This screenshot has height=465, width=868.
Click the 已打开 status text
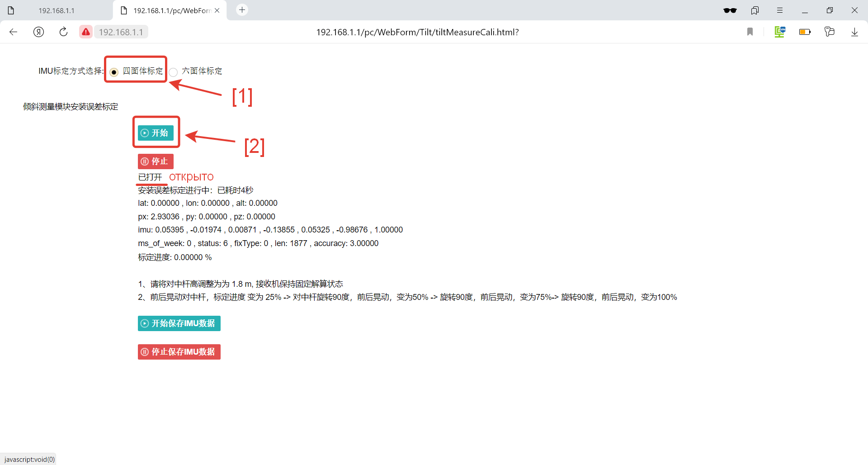pyautogui.click(x=150, y=177)
